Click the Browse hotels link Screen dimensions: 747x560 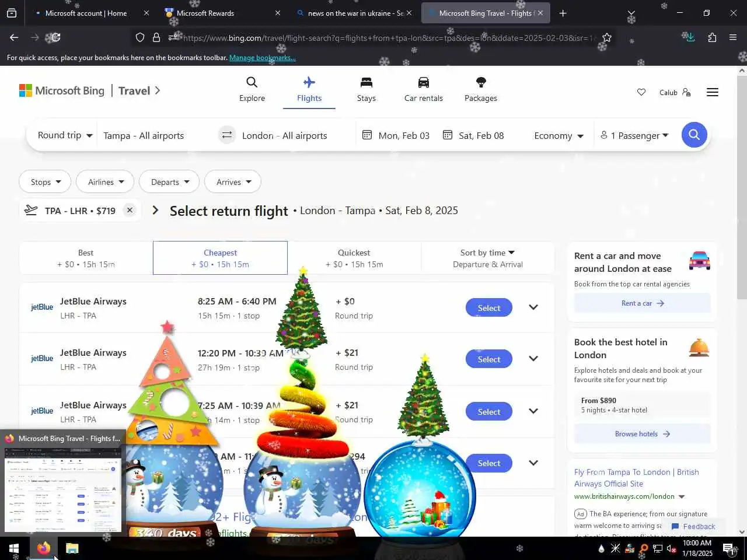643,434
